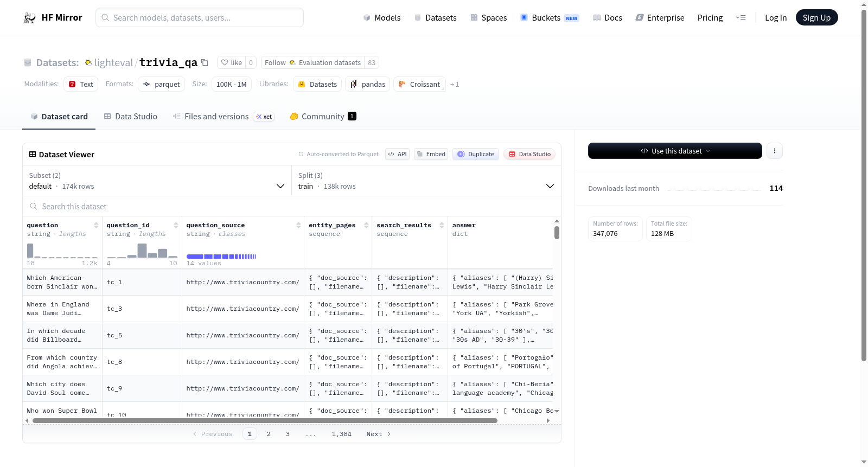This screenshot has height=467, width=868.
Task: Go to page 2 of results
Action: [269, 434]
